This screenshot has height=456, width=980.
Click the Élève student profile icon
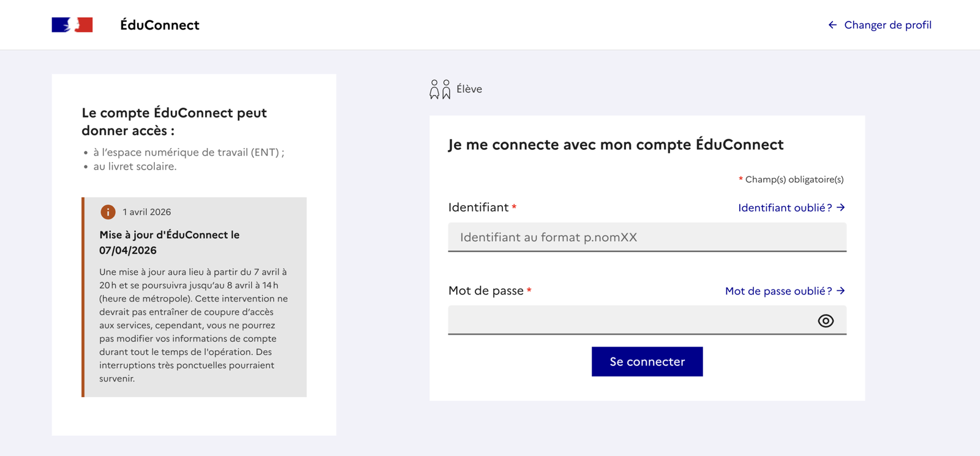point(440,89)
